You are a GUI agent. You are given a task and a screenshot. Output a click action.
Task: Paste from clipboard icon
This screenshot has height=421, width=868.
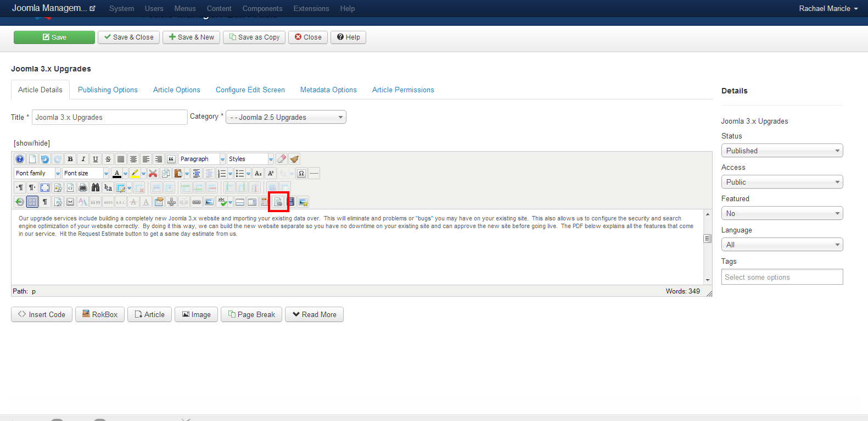pos(178,173)
